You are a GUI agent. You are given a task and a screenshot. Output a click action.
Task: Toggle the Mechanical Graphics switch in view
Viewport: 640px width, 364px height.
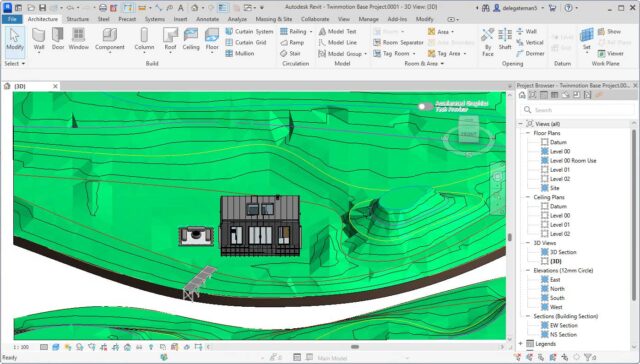click(425, 107)
